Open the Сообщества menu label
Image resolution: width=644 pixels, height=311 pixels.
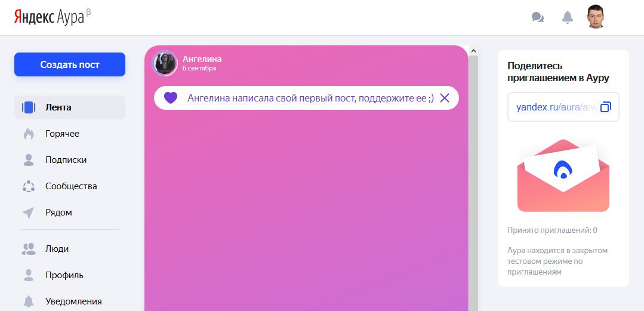tap(71, 186)
